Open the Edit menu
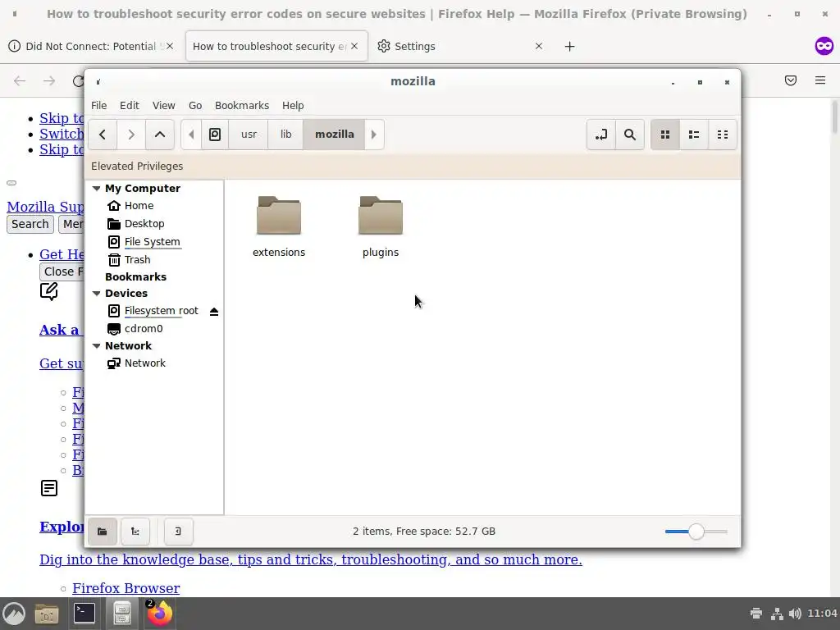The image size is (840, 630). [129, 106]
